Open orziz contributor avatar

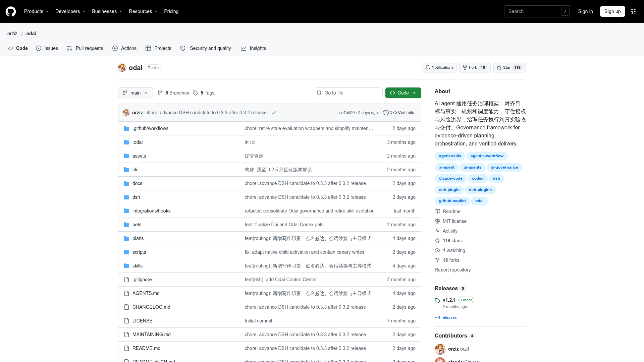pyautogui.click(x=440, y=349)
